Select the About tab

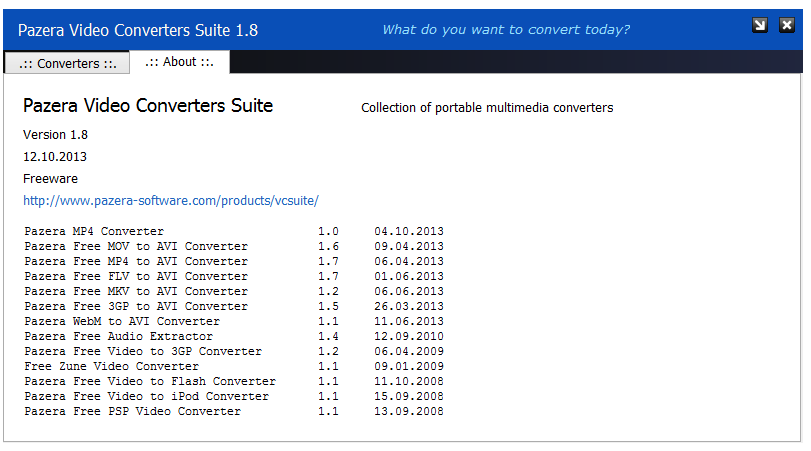[179, 62]
